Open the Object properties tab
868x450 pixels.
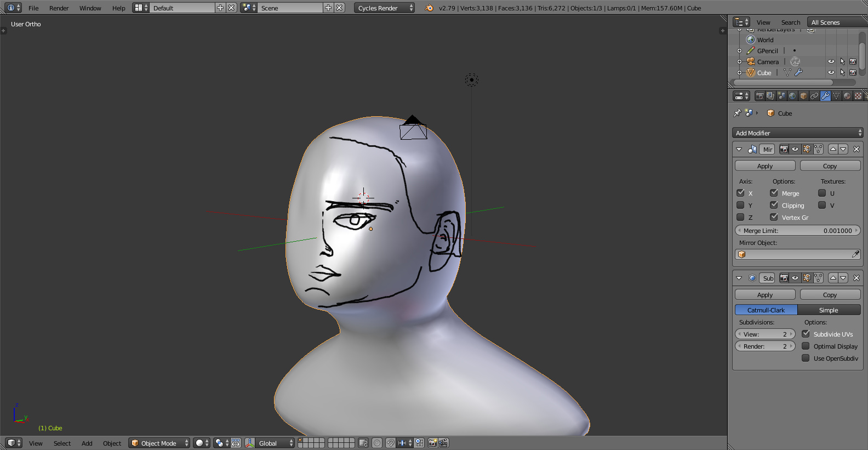[x=803, y=96]
